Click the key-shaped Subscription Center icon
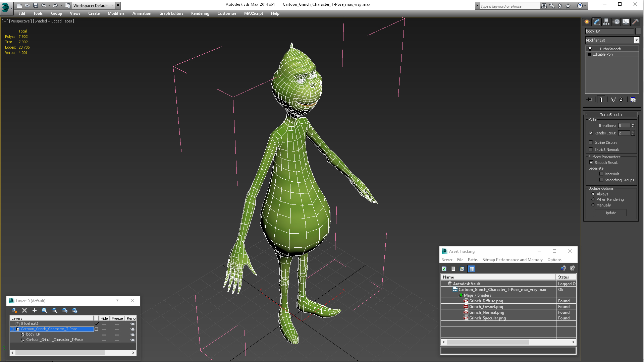 tap(552, 6)
